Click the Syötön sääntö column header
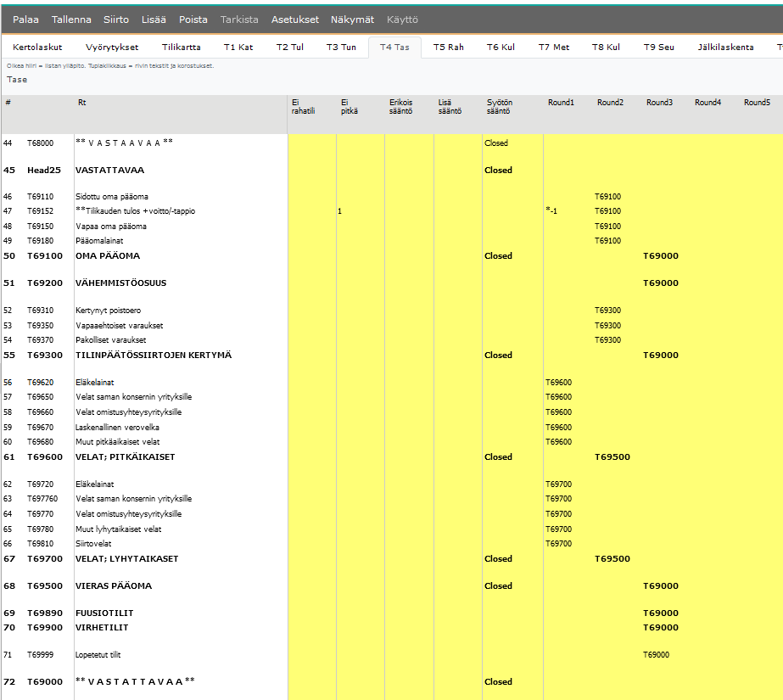The width and height of the screenshot is (783, 700). (500, 106)
